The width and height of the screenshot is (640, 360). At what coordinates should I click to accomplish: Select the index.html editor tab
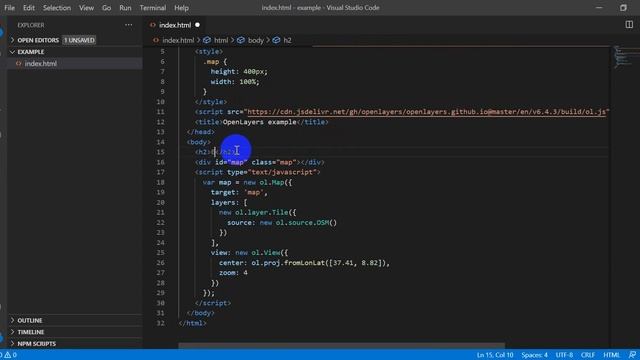pyautogui.click(x=175, y=25)
